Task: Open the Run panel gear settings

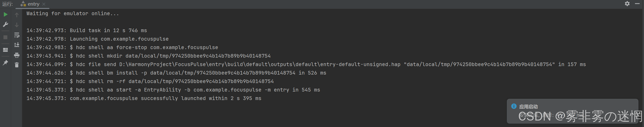Action: (627, 4)
